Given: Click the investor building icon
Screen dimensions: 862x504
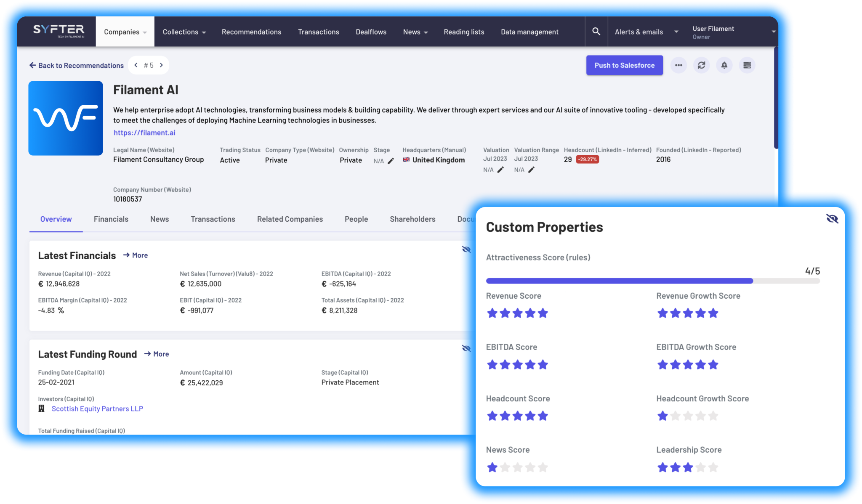Looking at the screenshot, I should point(41,409).
